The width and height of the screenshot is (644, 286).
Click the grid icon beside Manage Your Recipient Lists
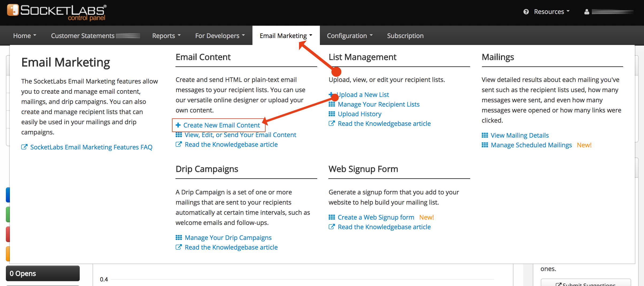pyautogui.click(x=332, y=104)
